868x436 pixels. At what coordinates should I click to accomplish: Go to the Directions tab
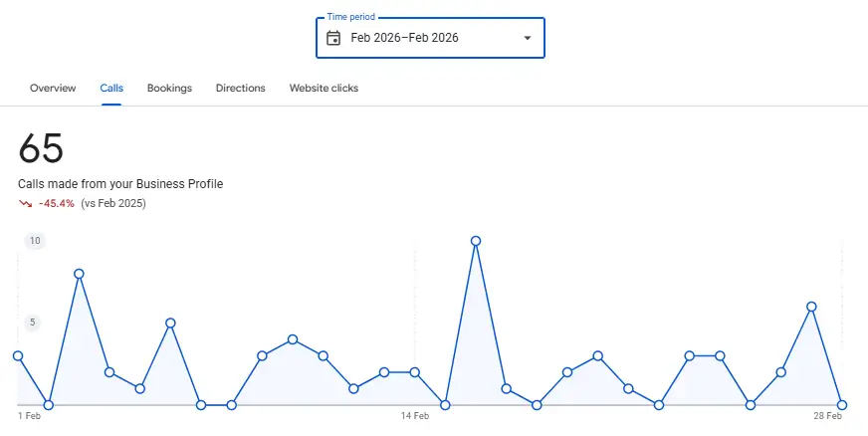click(240, 88)
